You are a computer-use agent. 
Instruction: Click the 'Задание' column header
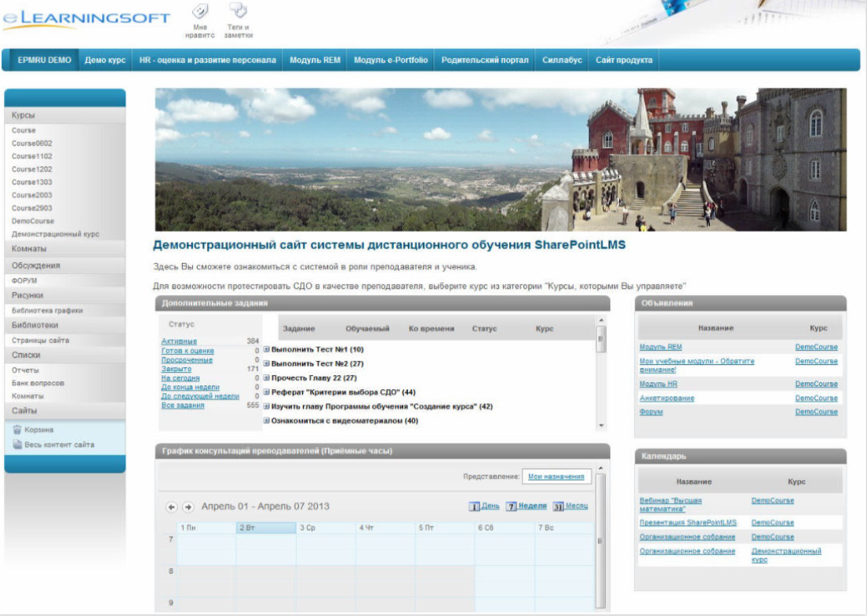click(x=299, y=329)
